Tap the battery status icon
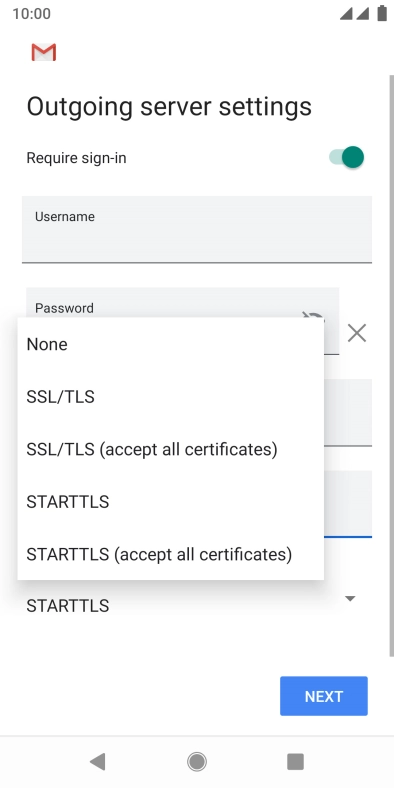The height and width of the screenshot is (788, 394). [381, 14]
